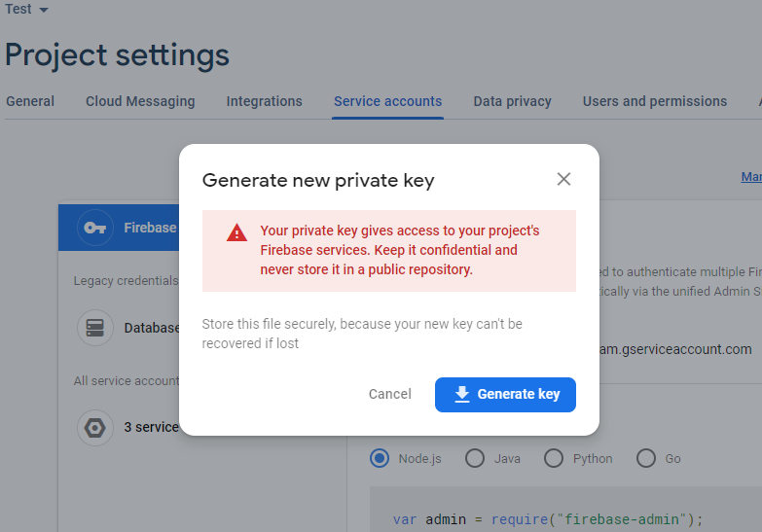Image resolution: width=762 pixels, height=532 pixels.
Task: Click the hexagon service accounts icon
Action: pyautogui.click(x=94, y=427)
